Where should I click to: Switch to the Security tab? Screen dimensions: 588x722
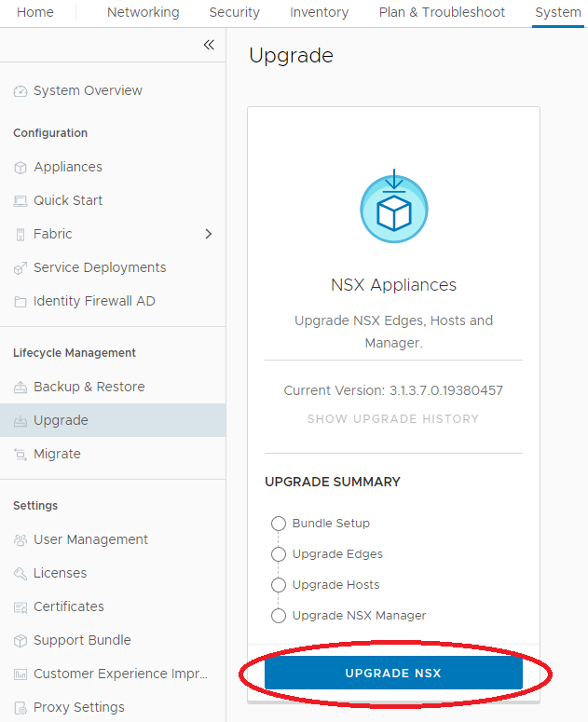click(x=235, y=12)
